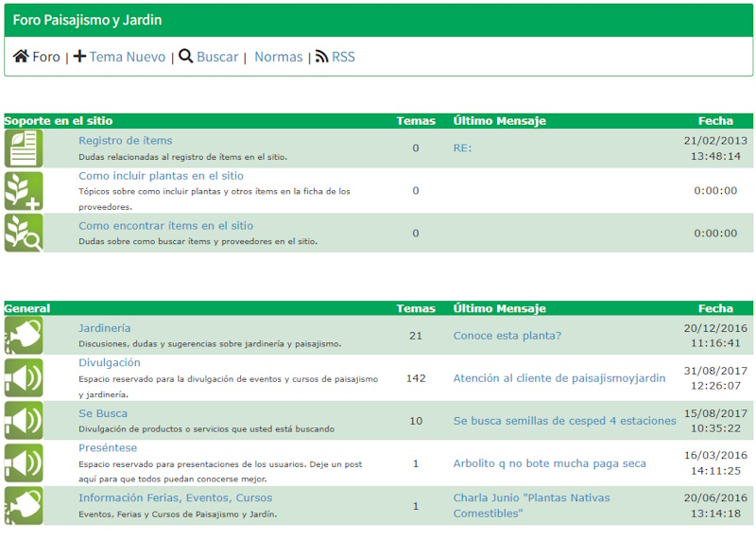Go to Foro home link
This screenshot has height=540, width=756.
pos(46,57)
